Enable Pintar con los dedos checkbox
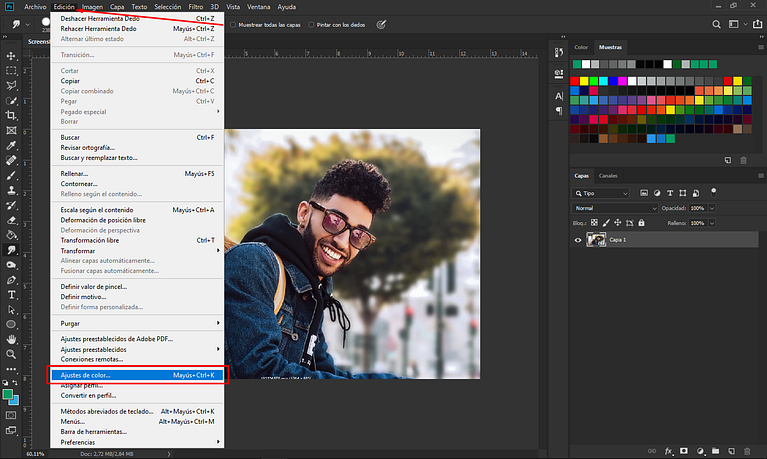The image size is (767, 459). 311,25
